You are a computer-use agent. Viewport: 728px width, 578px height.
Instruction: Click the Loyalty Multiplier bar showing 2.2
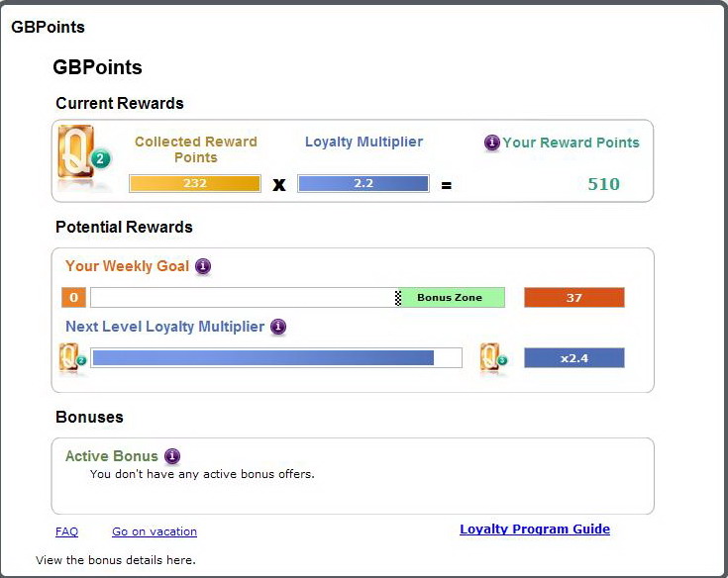point(364,183)
